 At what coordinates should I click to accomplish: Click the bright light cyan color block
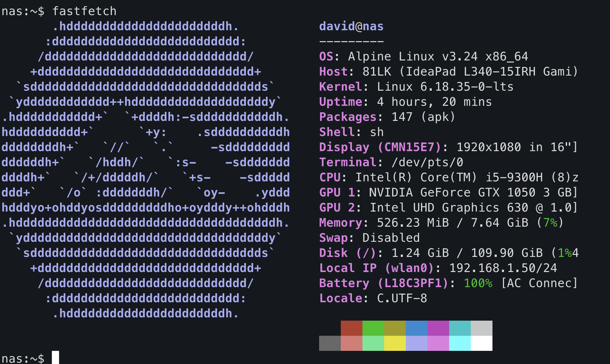(x=460, y=343)
